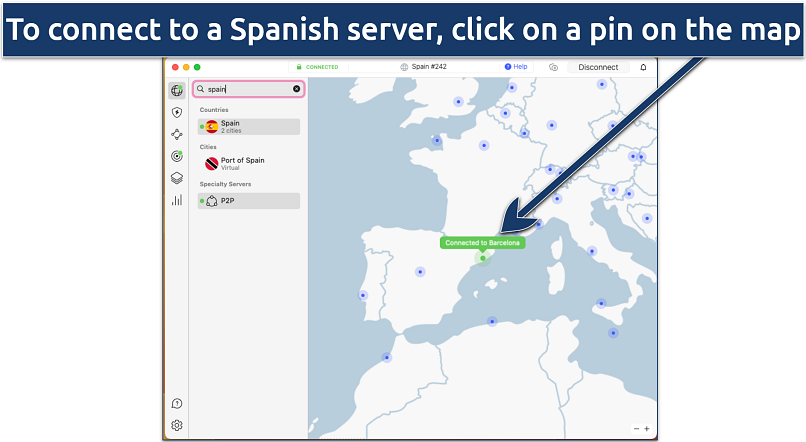Select P2P specialty servers

249,201
